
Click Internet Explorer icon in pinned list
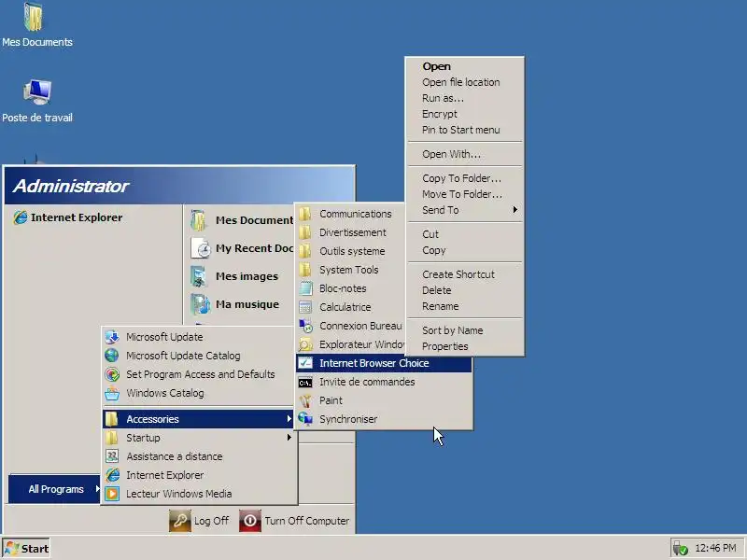(x=20, y=217)
